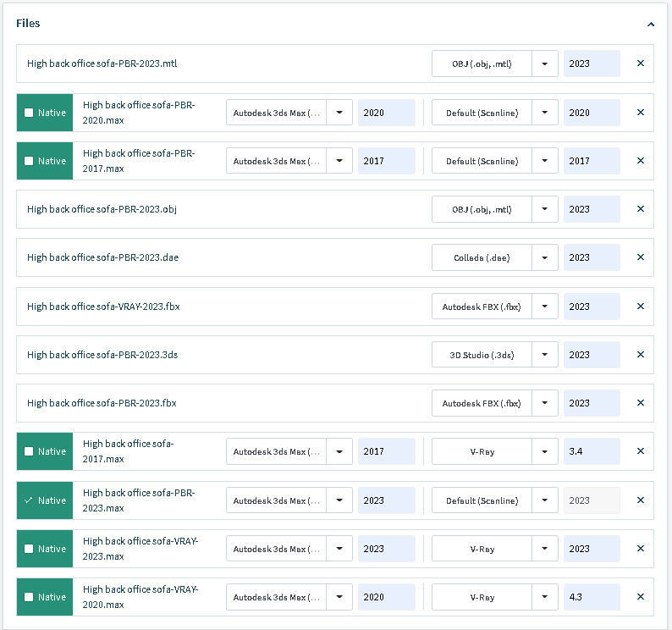
Task: Click version field showing 3.4
Action: click(591, 451)
